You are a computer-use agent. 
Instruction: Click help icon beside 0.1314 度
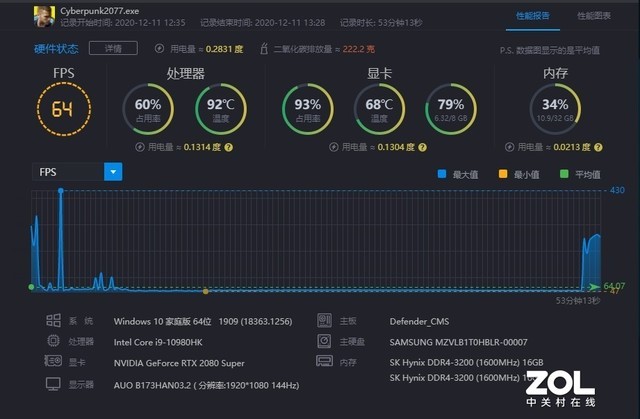point(229,147)
